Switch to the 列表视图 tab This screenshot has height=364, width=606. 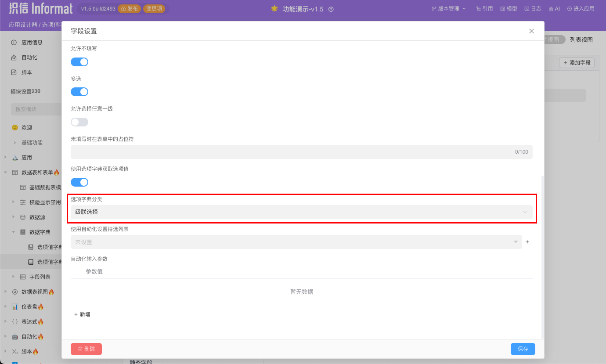tap(581, 40)
